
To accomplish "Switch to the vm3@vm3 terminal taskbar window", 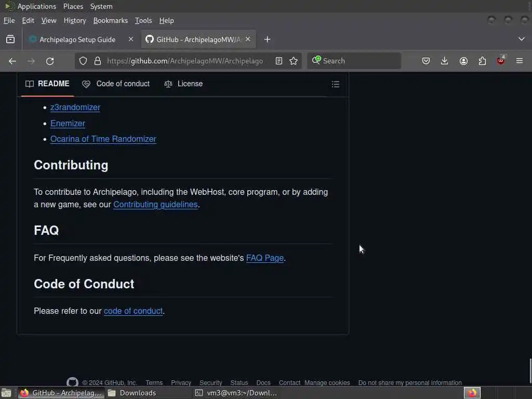I will (x=236, y=393).
